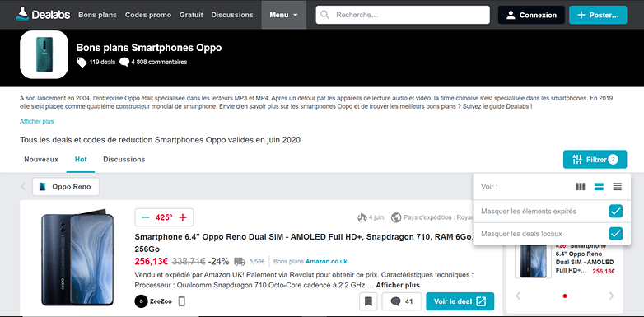This screenshot has width=644, height=317.
Task: Open Codes promo nav item
Action: pyautogui.click(x=148, y=15)
